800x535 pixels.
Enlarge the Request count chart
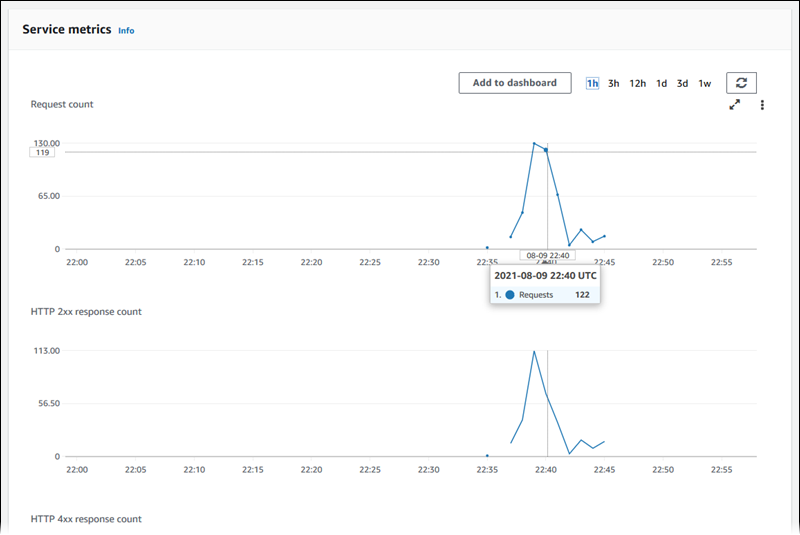735,105
